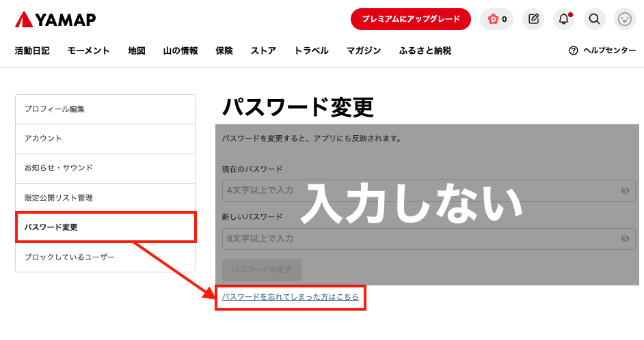This screenshot has width=644, height=340.
Task: Open 活動日記 menu
Action: [x=32, y=51]
